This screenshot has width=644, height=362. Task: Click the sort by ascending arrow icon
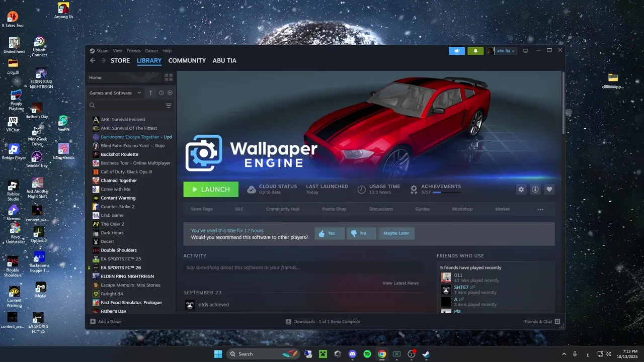(150, 93)
